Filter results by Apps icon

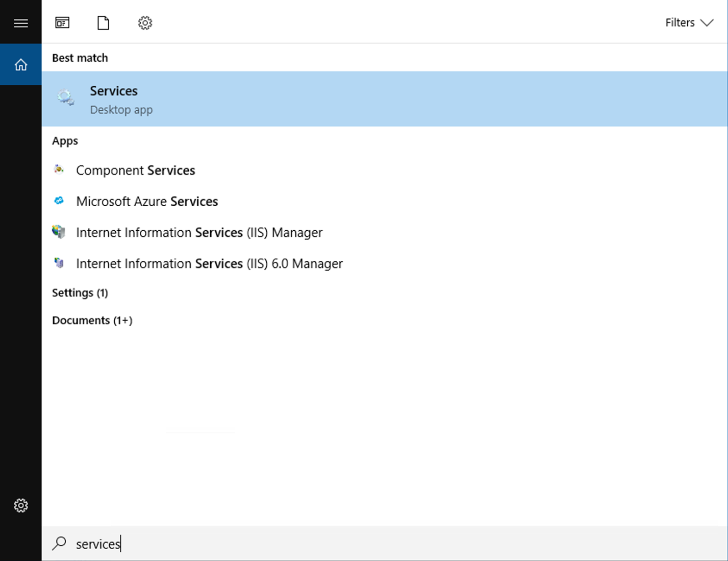(62, 22)
